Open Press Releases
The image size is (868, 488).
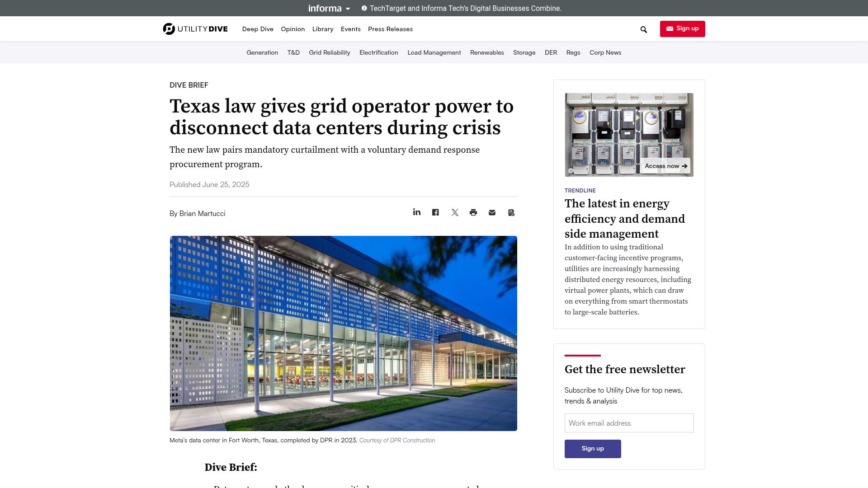pyautogui.click(x=390, y=29)
